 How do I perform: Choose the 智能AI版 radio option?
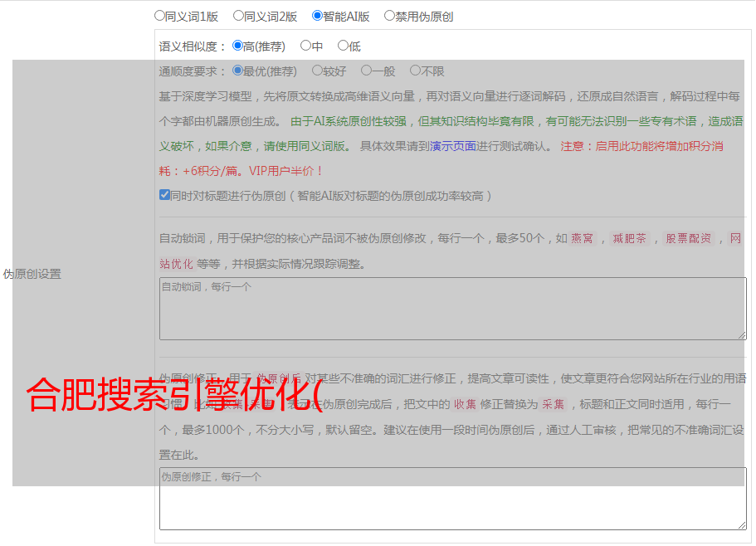point(317,16)
